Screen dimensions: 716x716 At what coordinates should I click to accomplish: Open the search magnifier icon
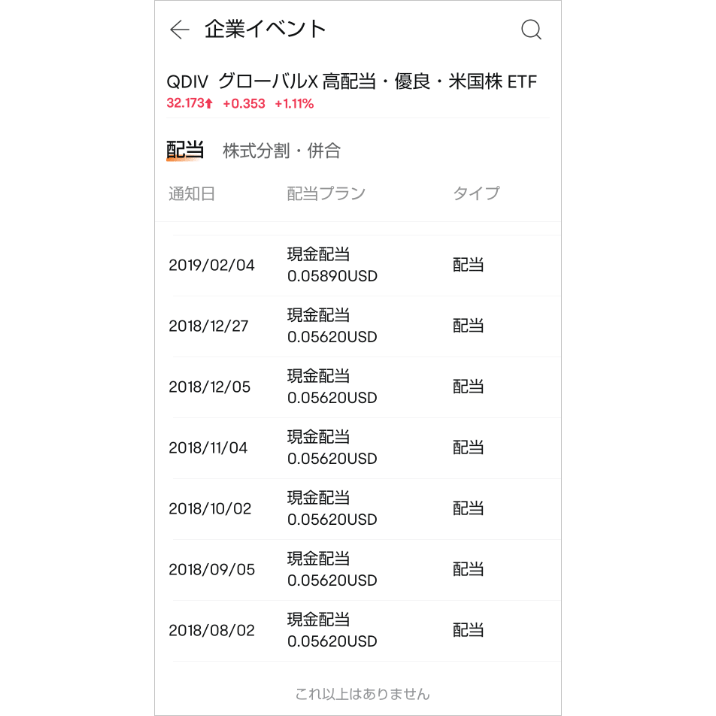[531, 30]
